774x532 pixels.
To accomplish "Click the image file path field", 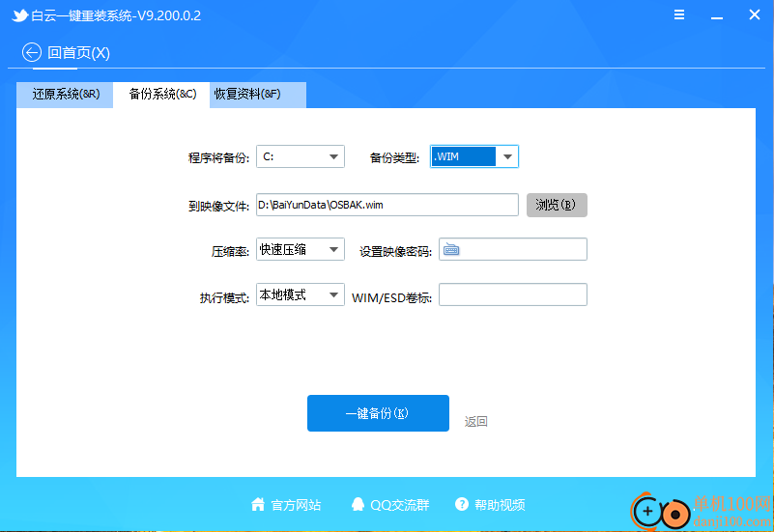I will (x=387, y=205).
